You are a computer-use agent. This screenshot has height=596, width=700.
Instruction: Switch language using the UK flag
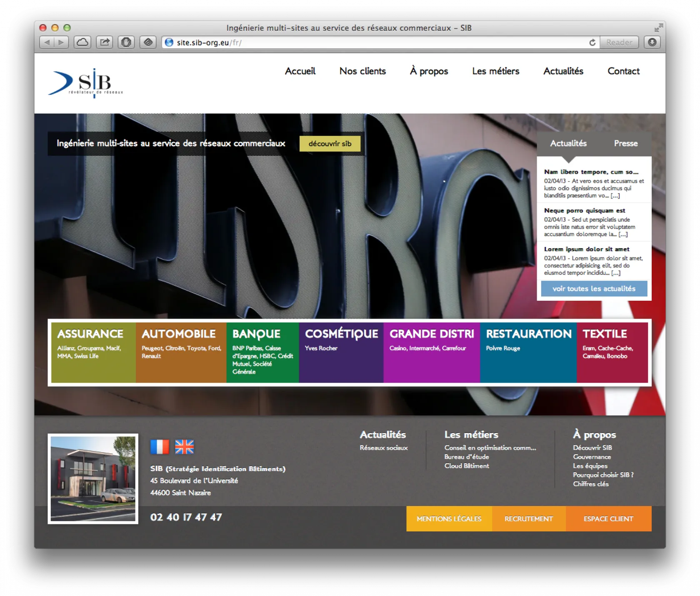184,447
